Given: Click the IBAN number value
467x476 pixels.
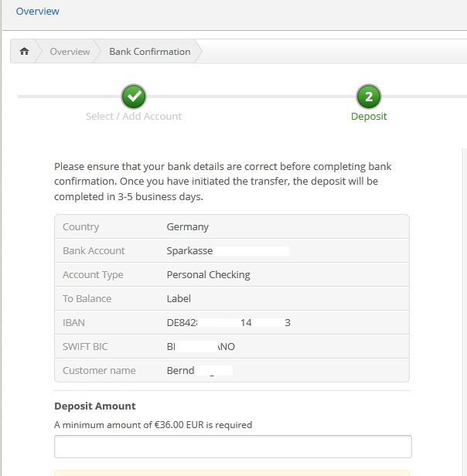Looking at the screenshot, I should [228, 323].
